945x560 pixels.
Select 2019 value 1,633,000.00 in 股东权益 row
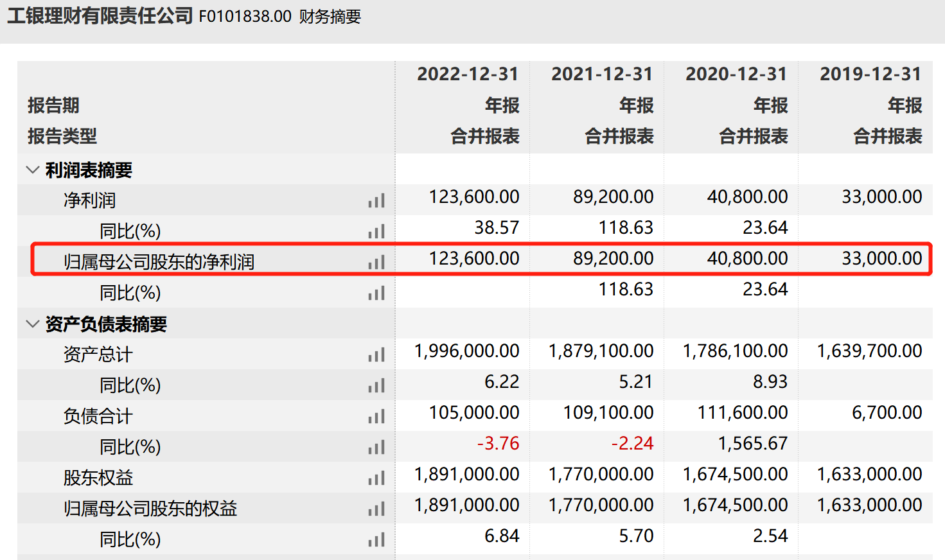[x=870, y=474]
